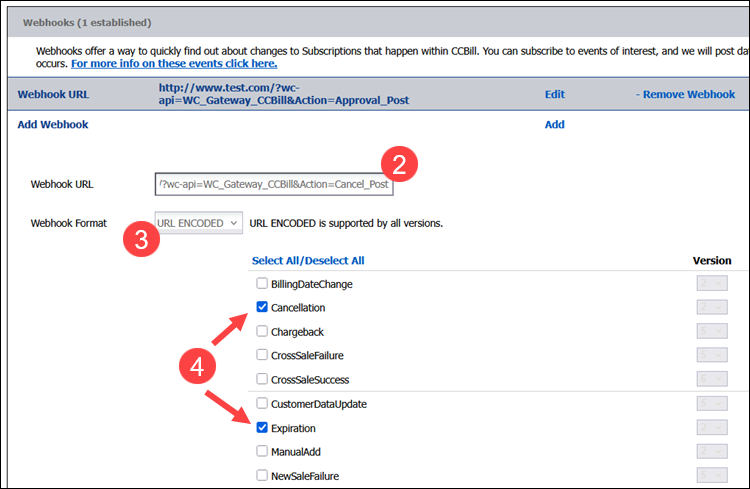Click Edit for the existing webhook
This screenshot has height=489, width=750.
[555, 94]
